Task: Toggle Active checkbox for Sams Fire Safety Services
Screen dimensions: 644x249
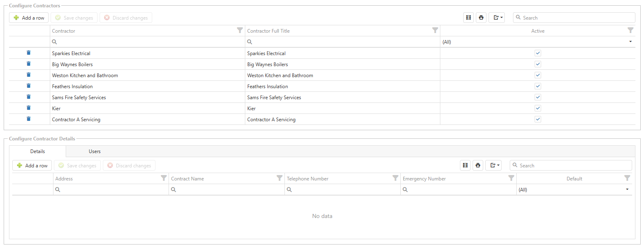Action: pyautogui.click(x=538, y=97)
